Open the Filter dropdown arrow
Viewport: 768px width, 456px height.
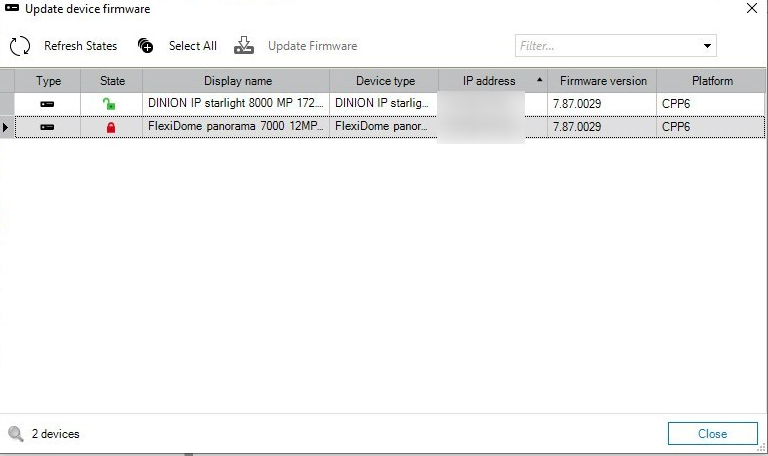pyautogui.click(x=707, y=46)
